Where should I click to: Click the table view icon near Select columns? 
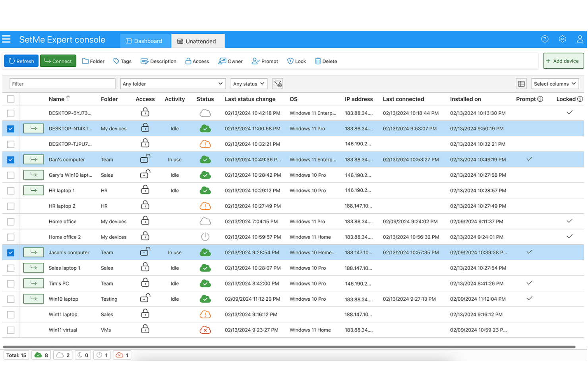pos(521,83)
